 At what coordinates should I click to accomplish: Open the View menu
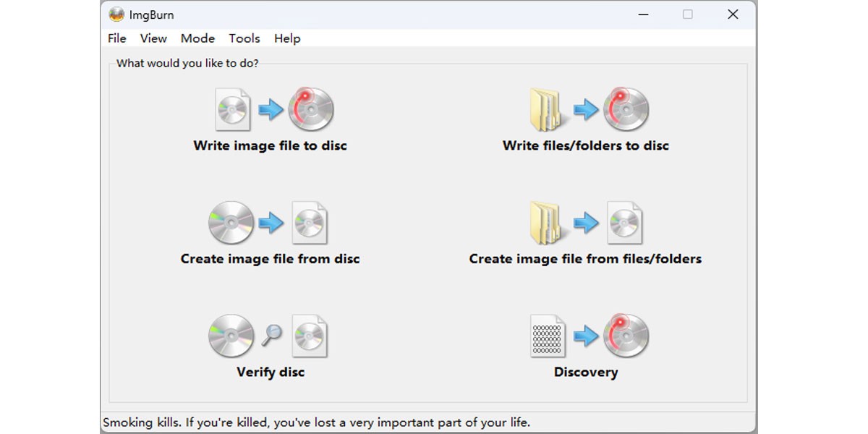click(153, 38)
